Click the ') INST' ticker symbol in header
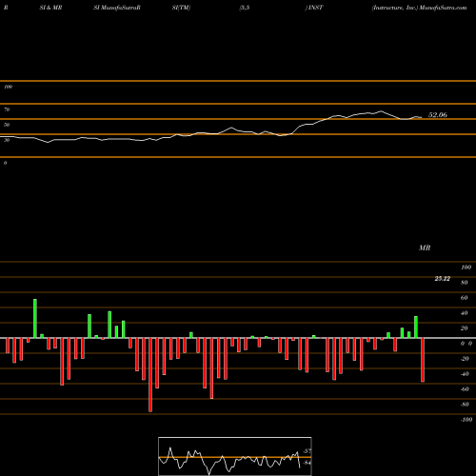 point(314,8)
